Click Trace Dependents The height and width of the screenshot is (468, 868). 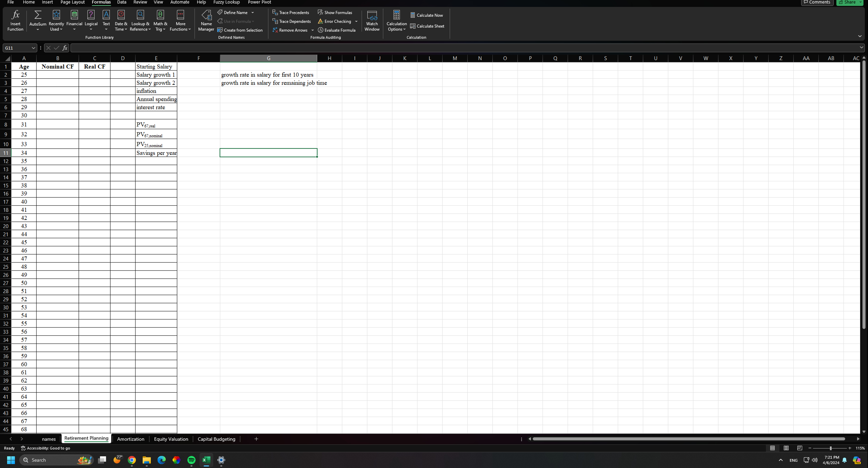click(x=292, y=21)
